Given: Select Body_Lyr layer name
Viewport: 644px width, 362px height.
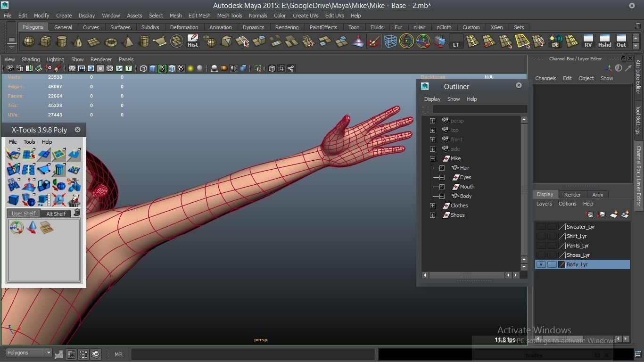Looking at the screenshot, I should (577, 264).
